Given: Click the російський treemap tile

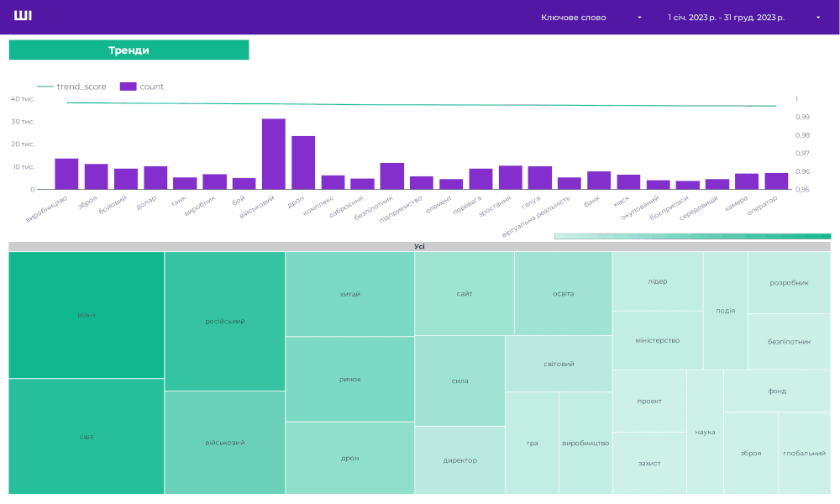Looking at the screenshot, I should (225, 321).
